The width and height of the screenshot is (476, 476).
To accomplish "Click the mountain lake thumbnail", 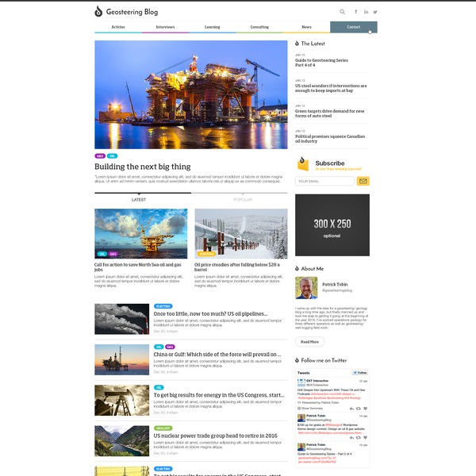I will 121,441.
